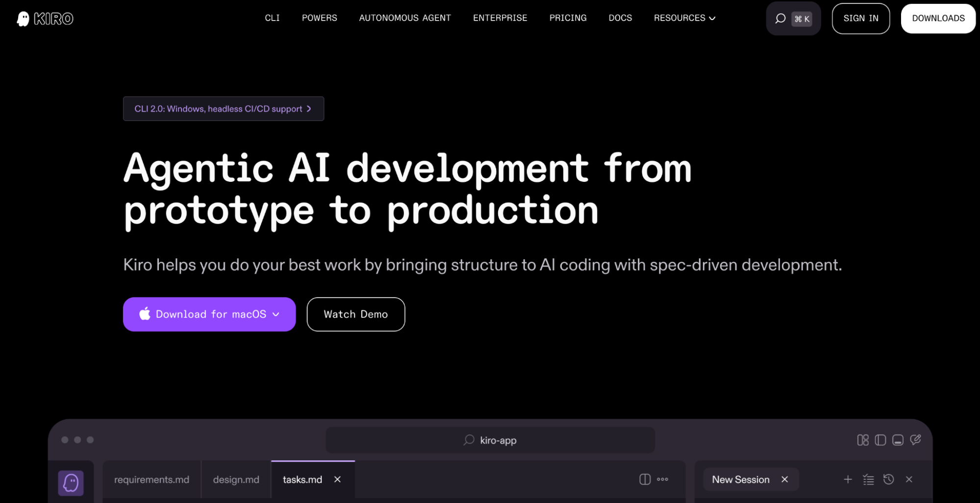Open the Docs nav link
Image resolution: width=980 pixels, height=503 pixels.
(x=620, y=18)
